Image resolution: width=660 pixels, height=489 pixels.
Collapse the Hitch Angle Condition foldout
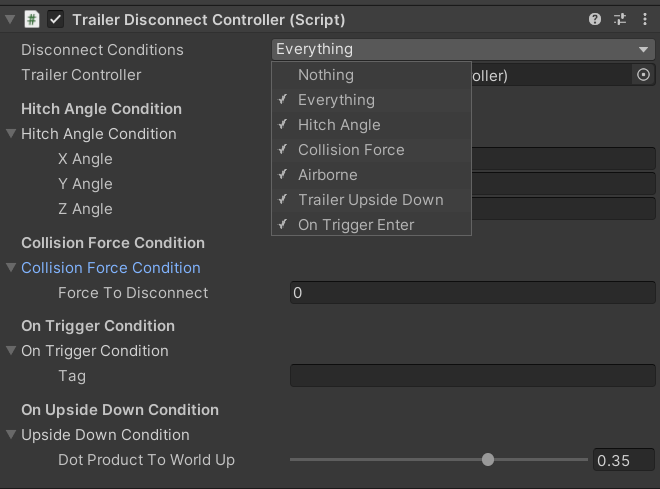[11, 134]
